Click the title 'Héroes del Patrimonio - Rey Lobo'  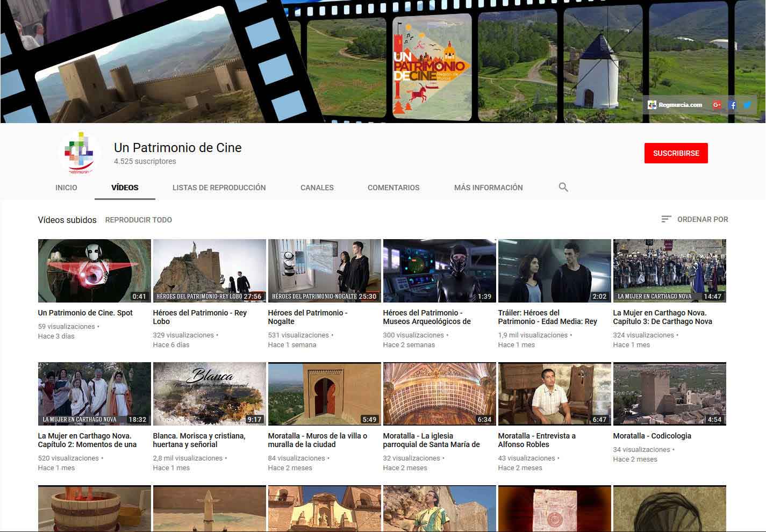click(200, 317)
